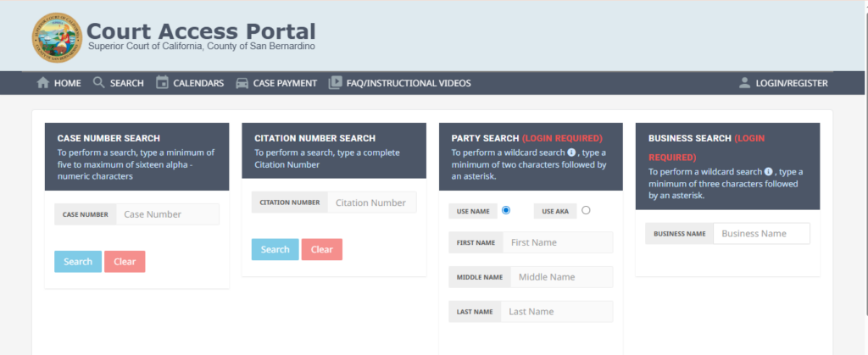
Task: Open the Case Payment menu item
Action: tap(285, 83)
